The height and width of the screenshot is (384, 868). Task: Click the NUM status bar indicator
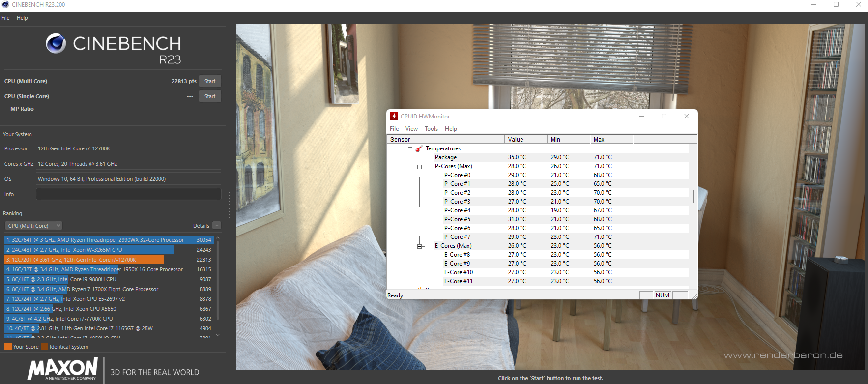663,295
